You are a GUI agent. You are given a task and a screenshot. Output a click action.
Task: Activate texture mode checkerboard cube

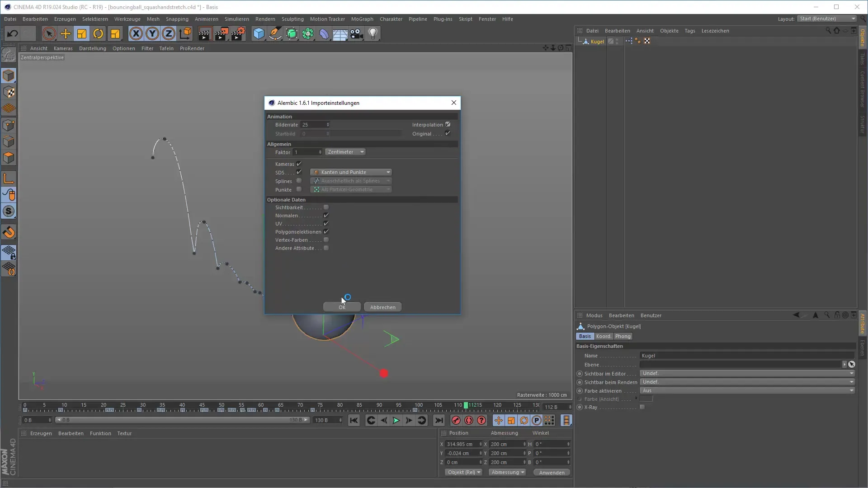[x=9, y=92]
